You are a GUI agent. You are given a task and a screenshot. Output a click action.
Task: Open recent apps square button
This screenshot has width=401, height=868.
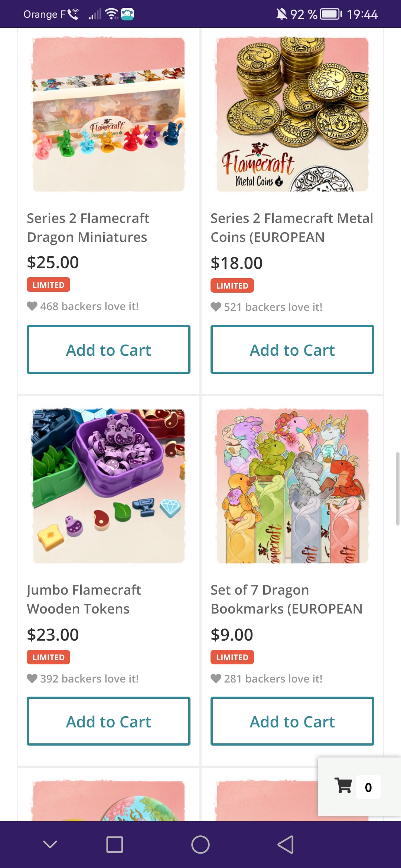click(x=115, y=845)
